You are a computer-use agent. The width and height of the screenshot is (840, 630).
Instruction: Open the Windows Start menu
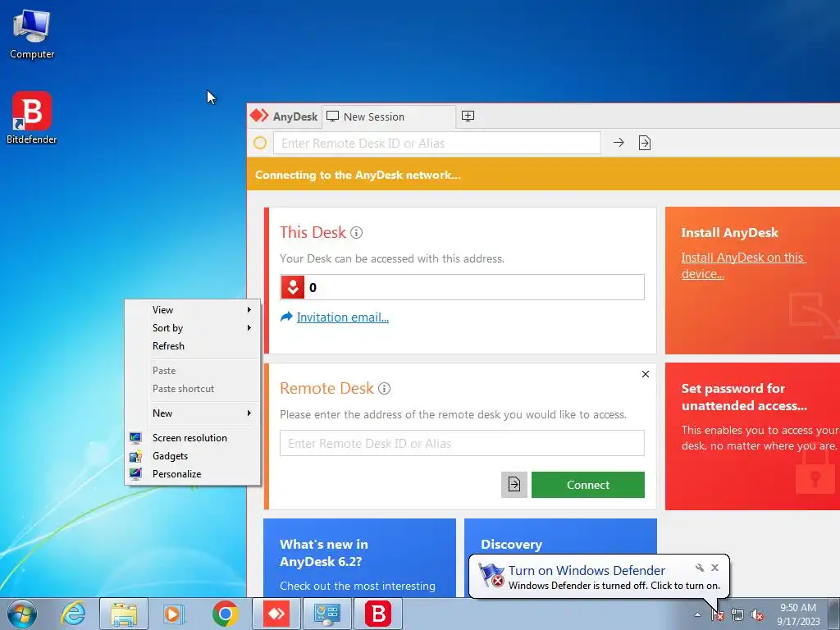[x=22, y=614]
